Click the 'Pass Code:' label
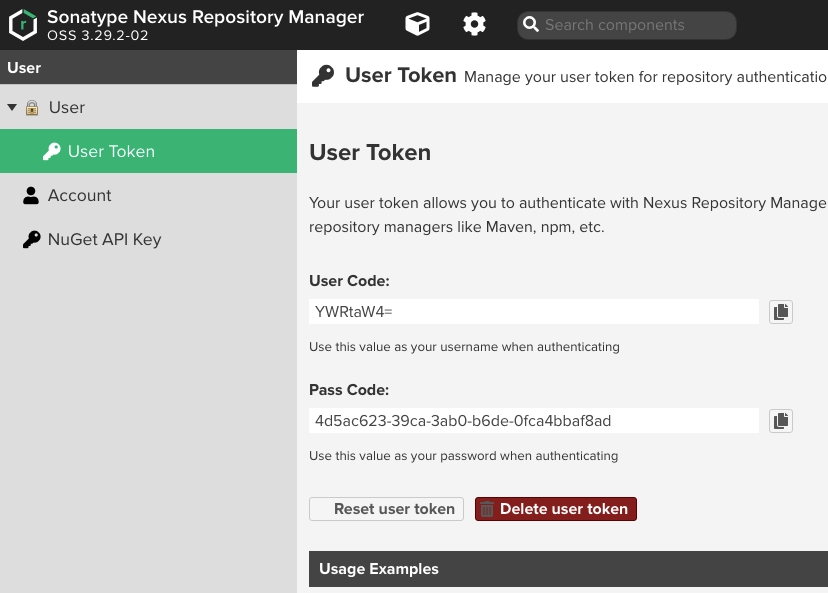828x593 pixels. 349,390
